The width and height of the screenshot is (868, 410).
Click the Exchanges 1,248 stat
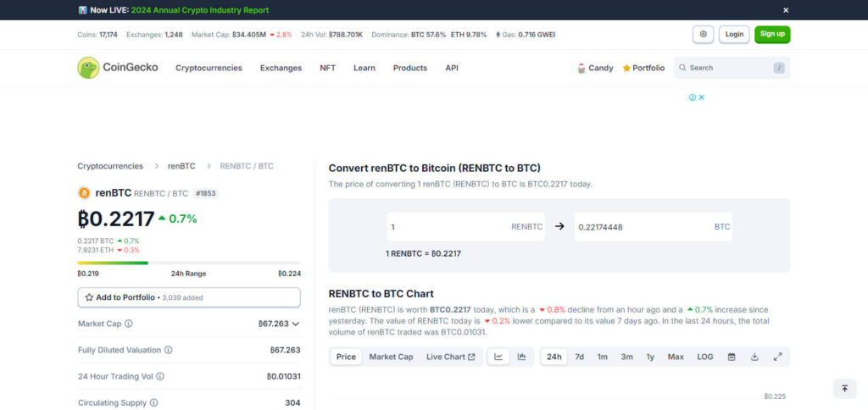(154, 34)
